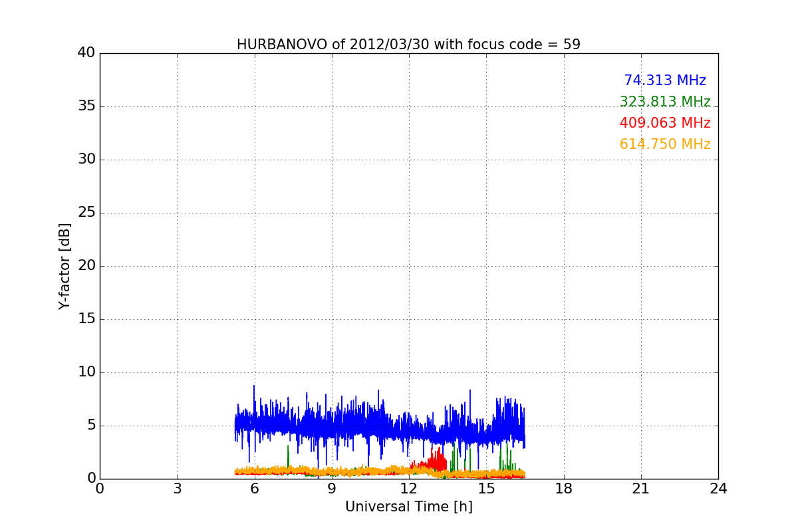Click the y-axis tick label 35
Image resolution: width=798 pixels, height=532 pixels.
click(86, 106)
